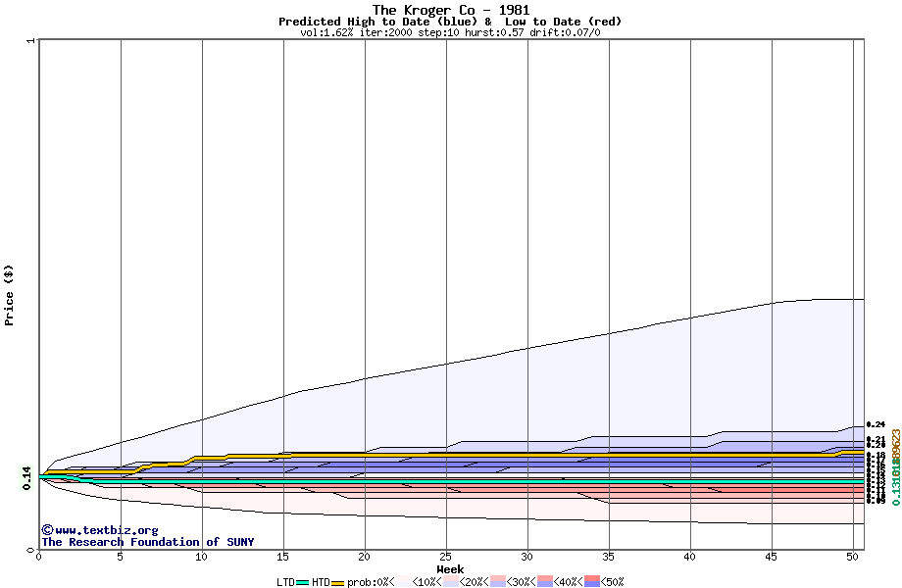Click the 'HTD' legend label

pyautogui.click(x=321, y=582)
